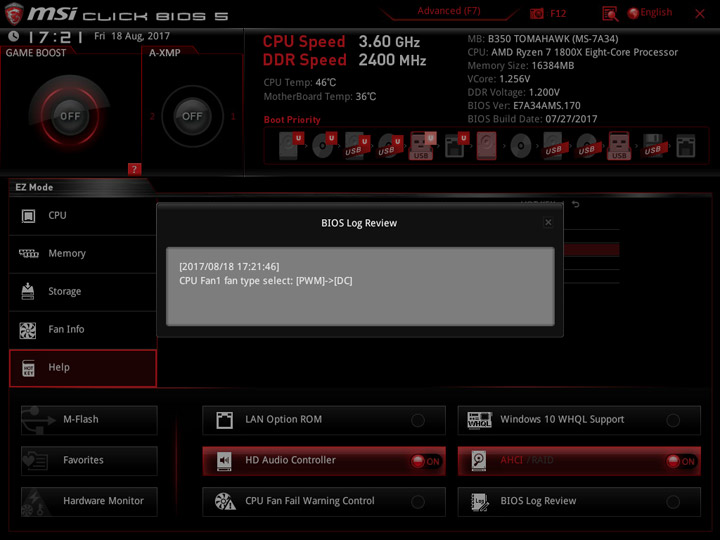
Task: Open the Memory section in the sidebar
Action: pyautogui.click(x=83, y=254)
